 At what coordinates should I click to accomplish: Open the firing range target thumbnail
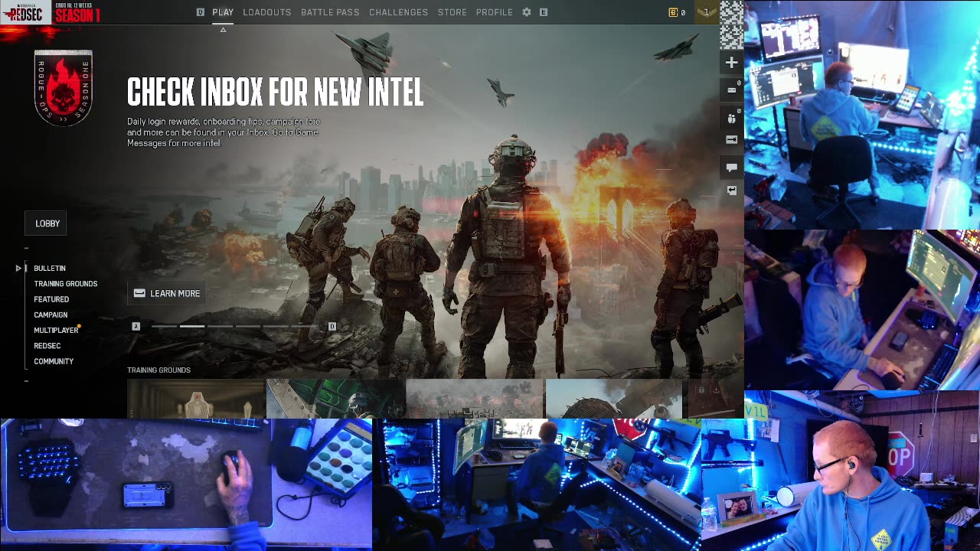pyautogui.click(x=195, y=399)
